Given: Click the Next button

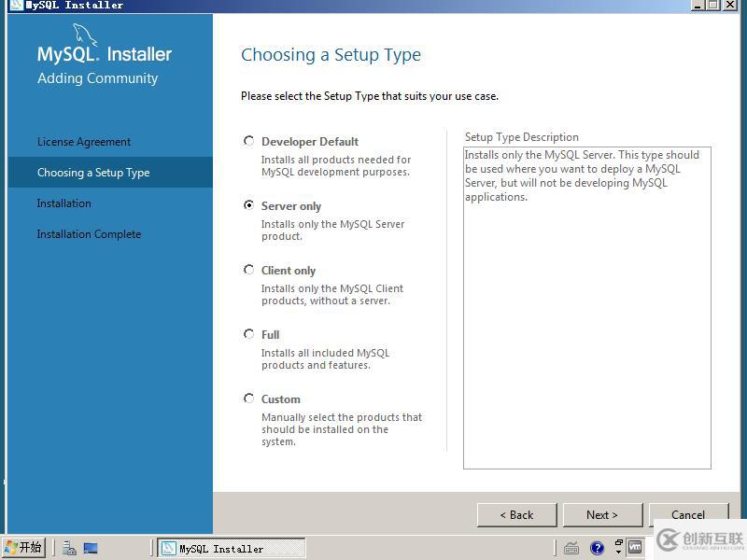Looking at the screenshot, I should pyautogui.click(x=602, y=515).
